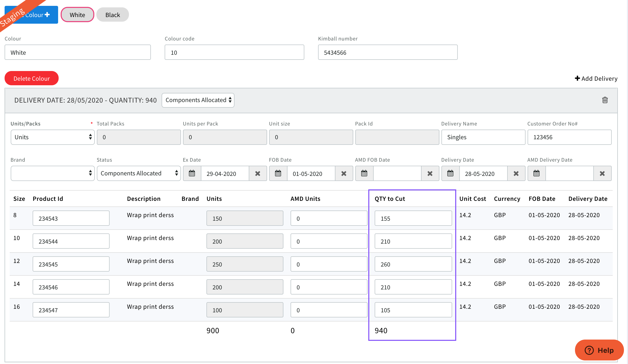Open the Units/Packs dropdown

point(53,137)
